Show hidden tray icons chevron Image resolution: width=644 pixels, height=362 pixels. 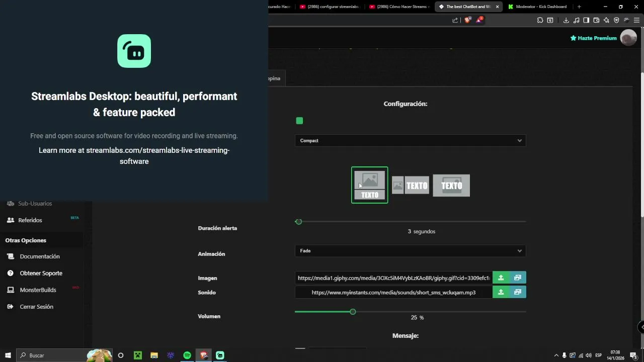point(556,355)
